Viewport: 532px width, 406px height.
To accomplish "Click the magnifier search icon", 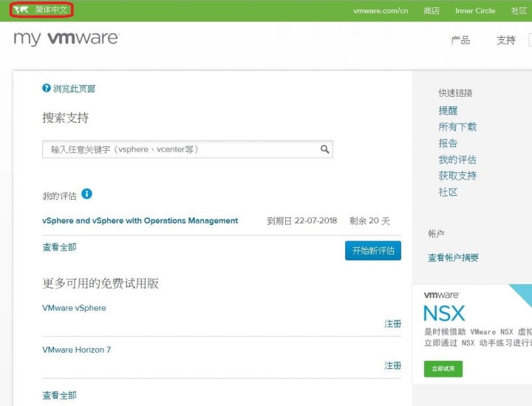I will point(324,149).
